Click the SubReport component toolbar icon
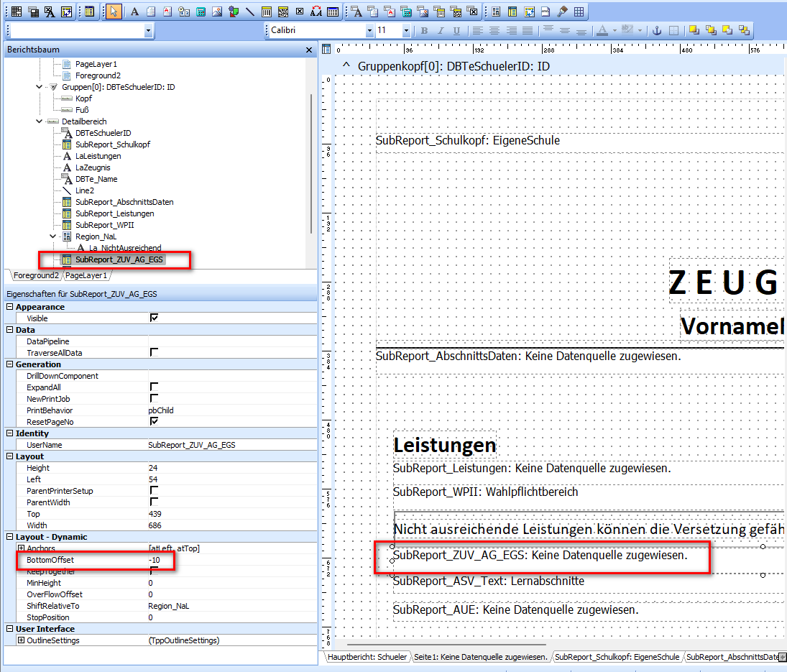 pos(512,11)
